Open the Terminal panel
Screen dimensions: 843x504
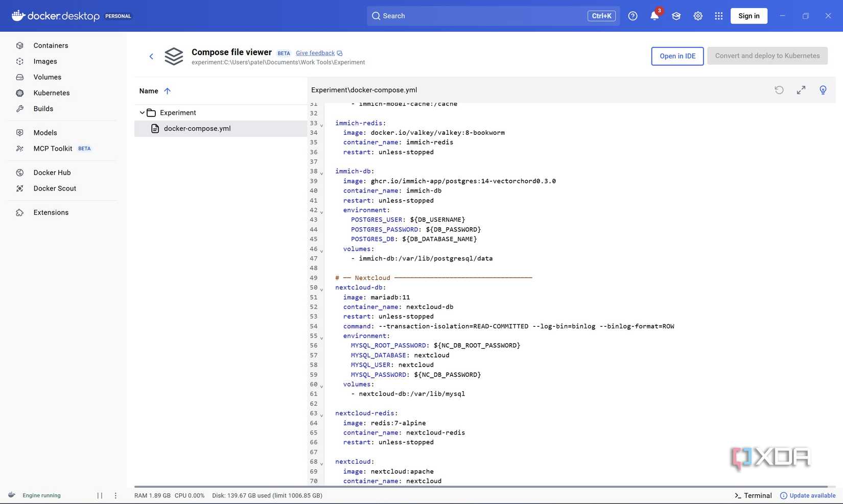pyautogui.click(x=753, y=495)
